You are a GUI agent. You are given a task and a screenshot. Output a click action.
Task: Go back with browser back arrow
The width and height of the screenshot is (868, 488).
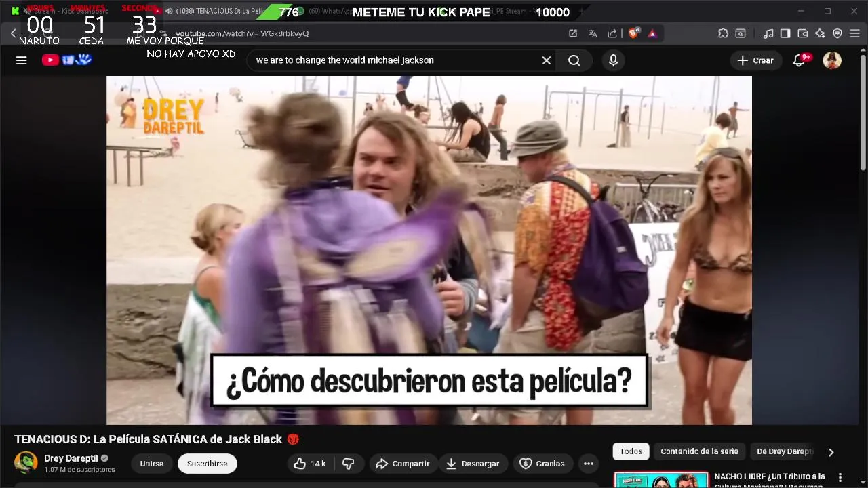(x=13, y=33)
